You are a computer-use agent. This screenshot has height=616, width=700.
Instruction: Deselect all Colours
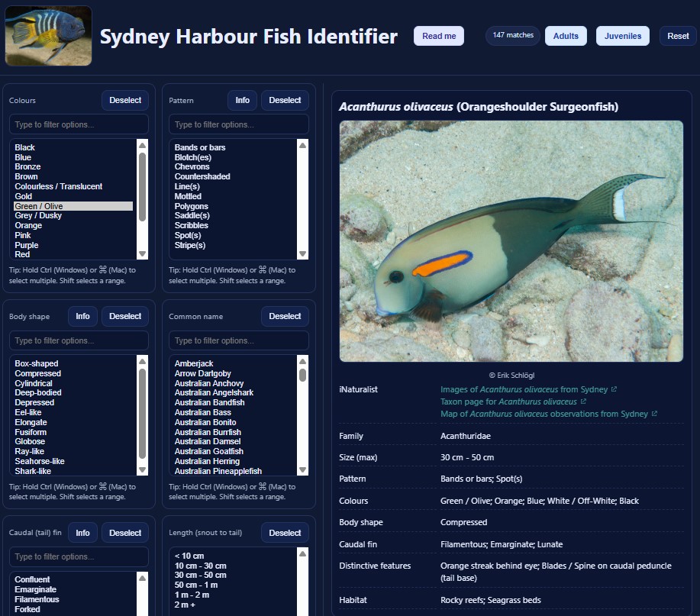(x=125, y=100)
